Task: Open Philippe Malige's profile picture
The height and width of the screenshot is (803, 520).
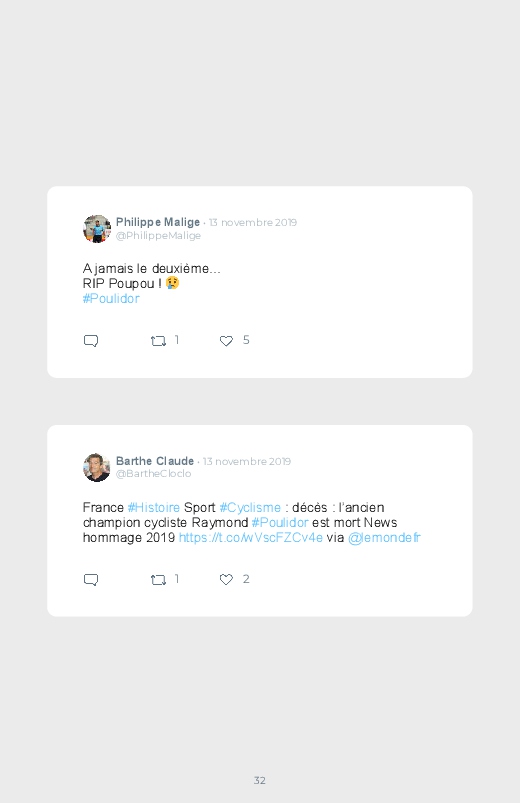Action: click(x=97, y=228)
